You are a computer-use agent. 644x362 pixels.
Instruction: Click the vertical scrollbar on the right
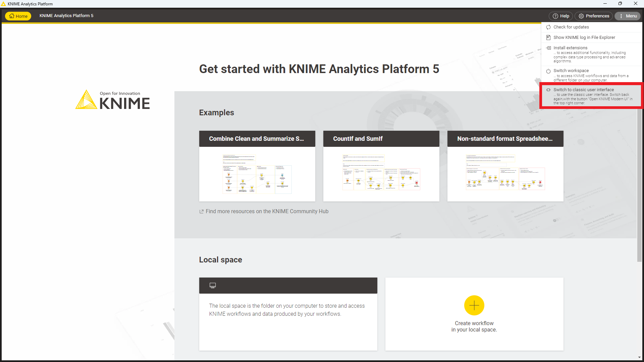639,184
